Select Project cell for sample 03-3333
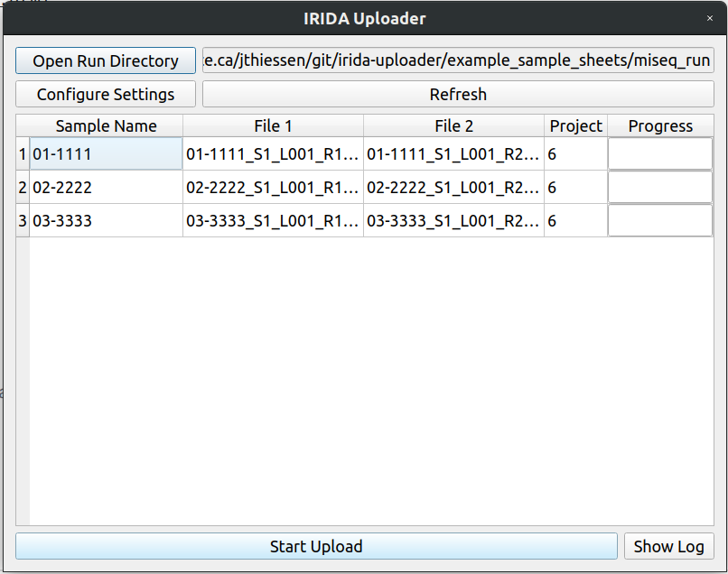728x574 pixels. pyautogui.click(x=575, y=220)
